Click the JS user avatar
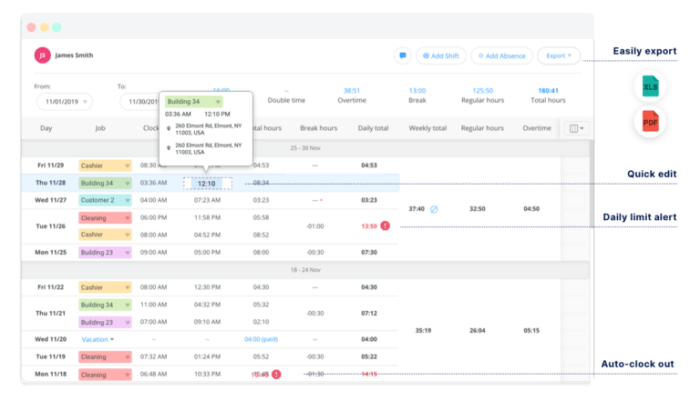 pos(42,55)
